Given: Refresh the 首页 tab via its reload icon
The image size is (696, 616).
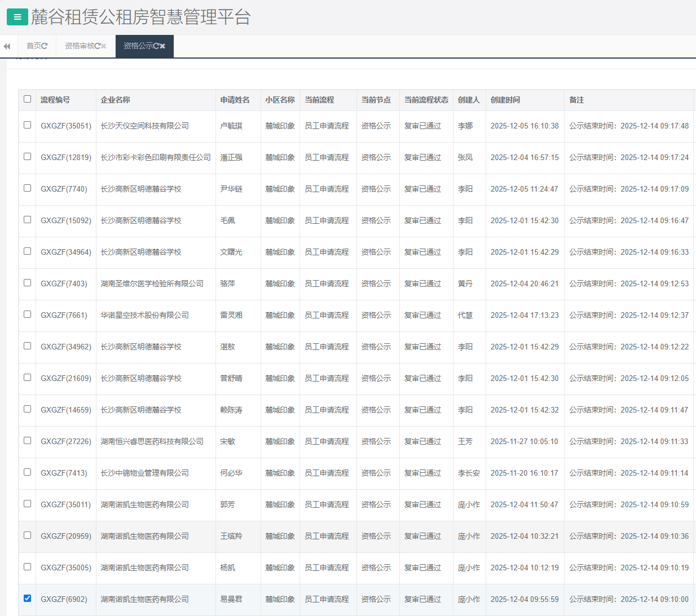Looking at the screenshot, I should click(x=45, y=46).
